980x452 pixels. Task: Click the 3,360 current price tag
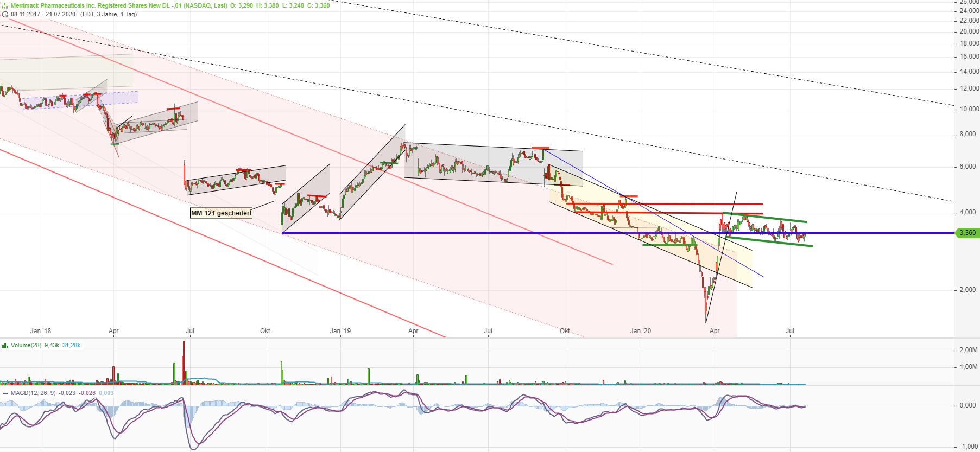point(967,233)
